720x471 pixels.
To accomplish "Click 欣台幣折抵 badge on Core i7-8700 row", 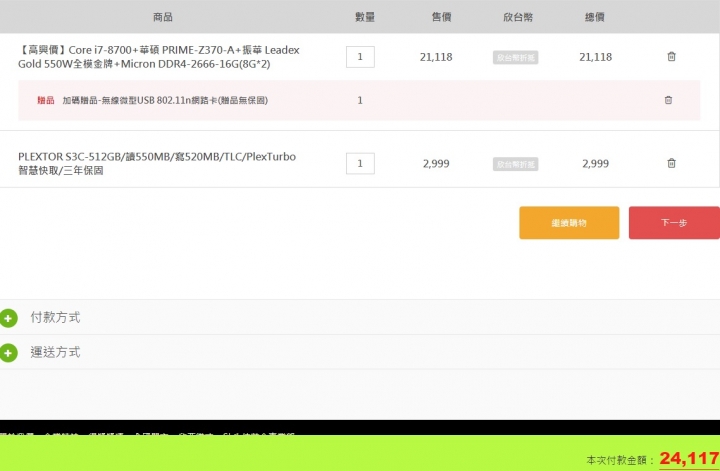I will pyautogui.click(x=515, y=57).
